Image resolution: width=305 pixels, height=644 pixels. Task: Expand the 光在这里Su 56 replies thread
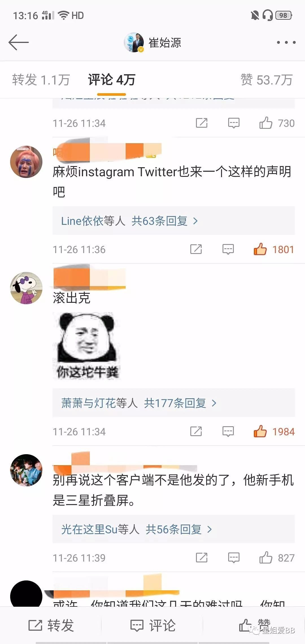tap(173, 529)
